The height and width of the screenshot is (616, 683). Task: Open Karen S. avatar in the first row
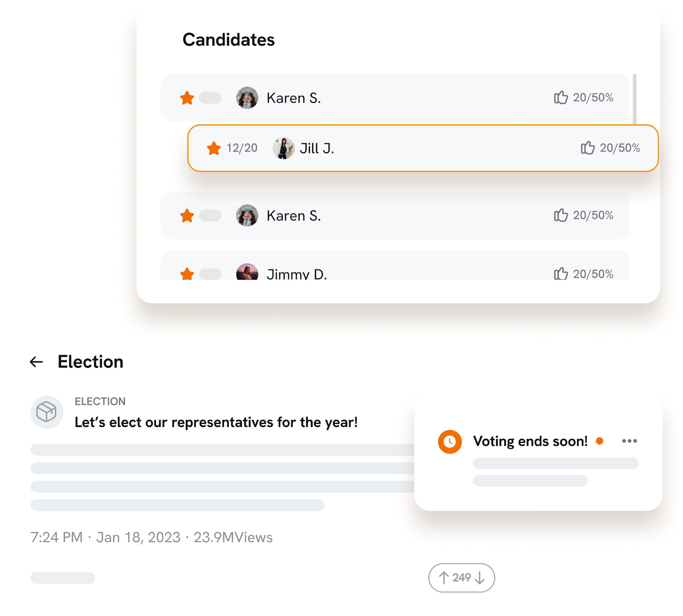click(x=247, y=98)
